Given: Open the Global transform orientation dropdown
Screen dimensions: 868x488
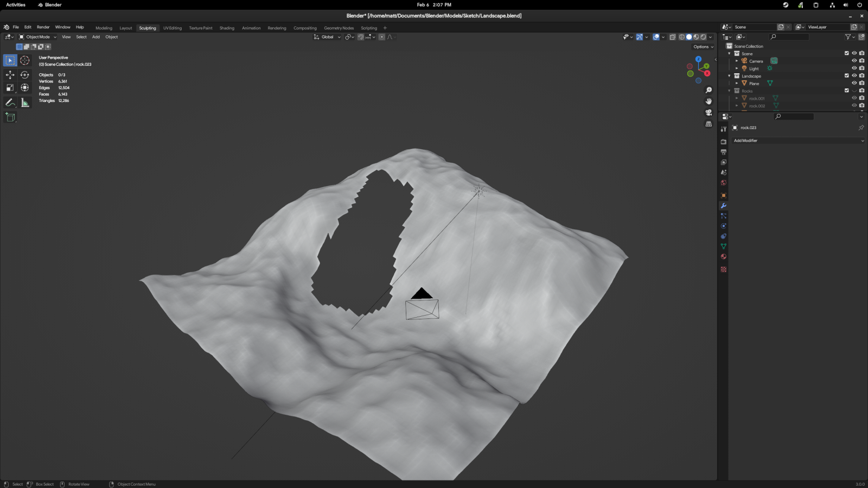Looking at the screenshot, I should pos(327,37).
